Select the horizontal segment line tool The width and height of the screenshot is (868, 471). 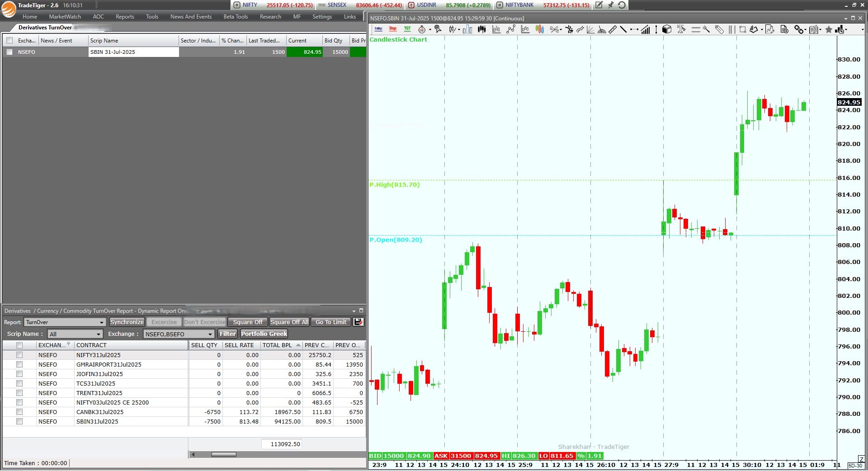(x=634, y=29)
